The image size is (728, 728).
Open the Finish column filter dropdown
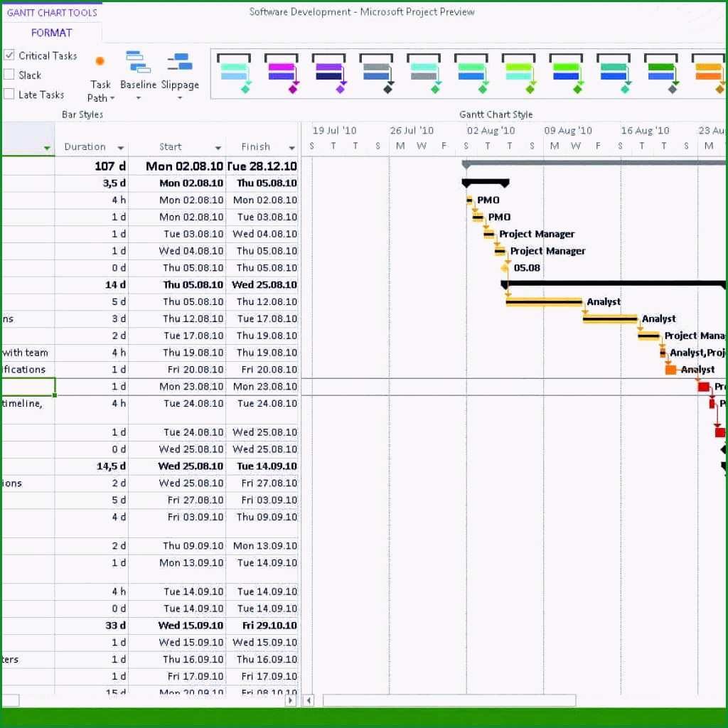pyautogui.click(x=292, y=148)
